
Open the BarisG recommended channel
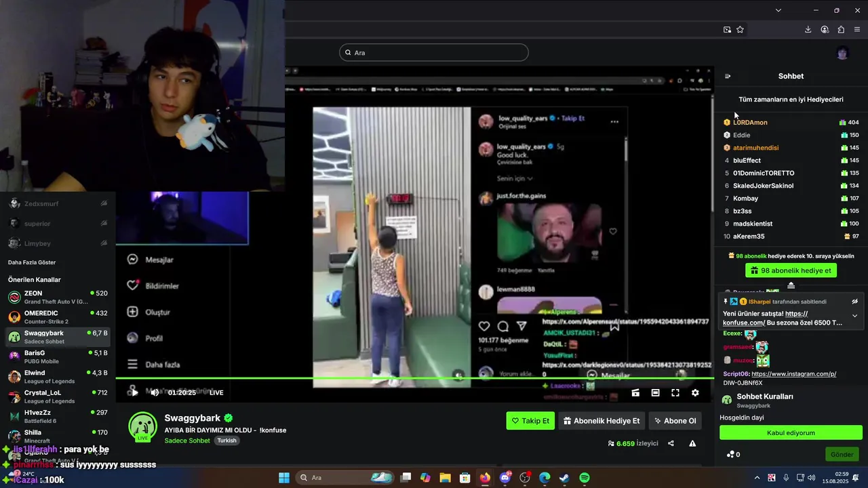click(x=58, y=357)
